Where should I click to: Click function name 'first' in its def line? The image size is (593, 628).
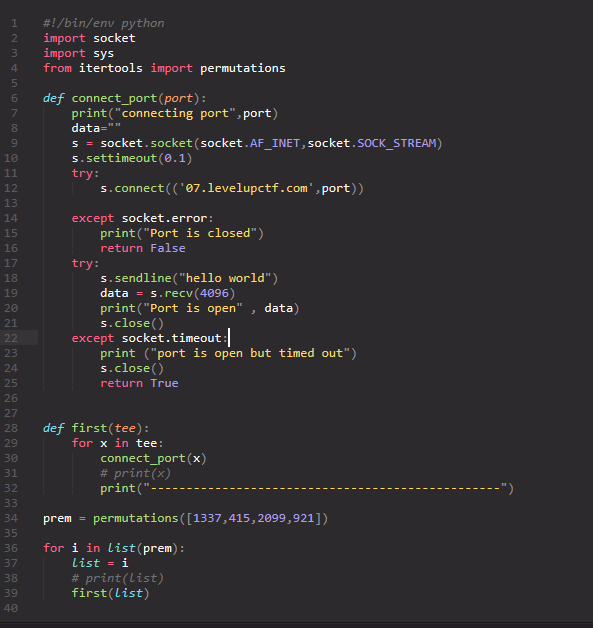pyautogui.click(x=89, y=428)
